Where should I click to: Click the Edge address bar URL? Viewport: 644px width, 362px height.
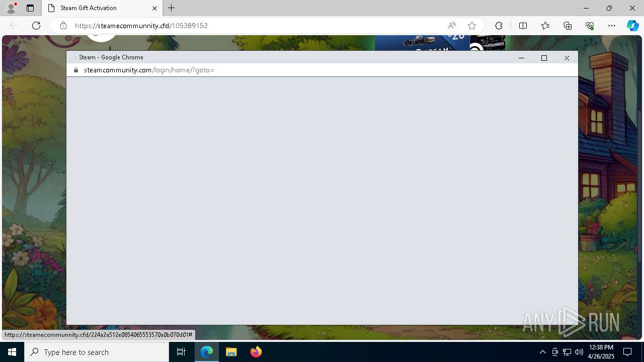141,26
